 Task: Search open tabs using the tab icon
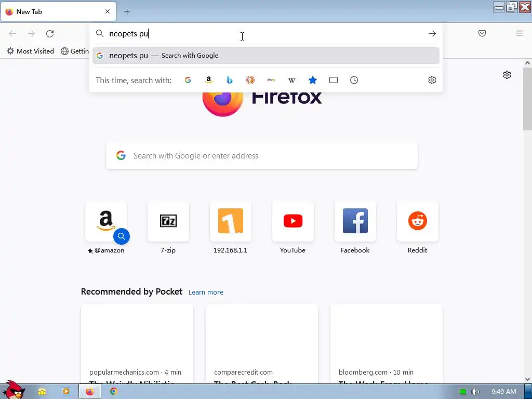point(333,80)
